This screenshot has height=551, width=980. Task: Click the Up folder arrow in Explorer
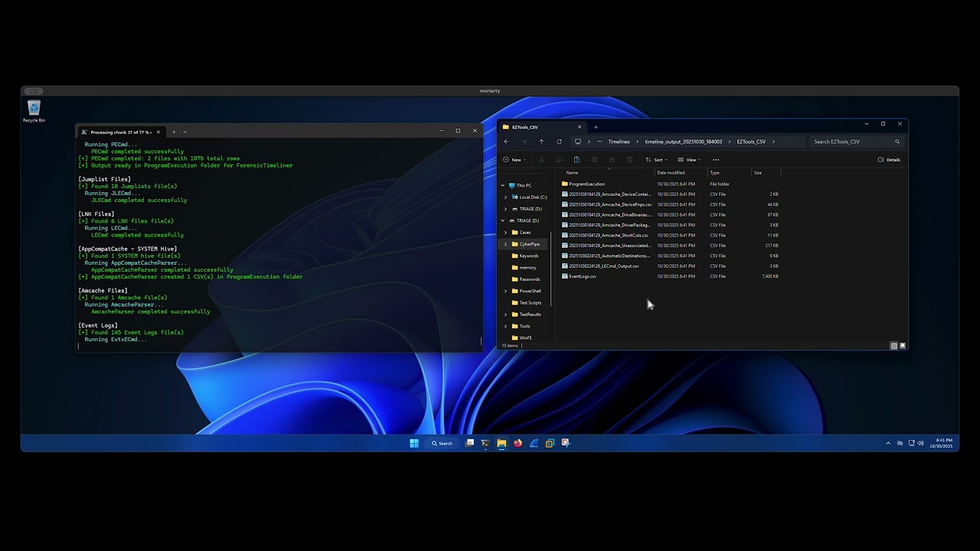tap(541, 142)
